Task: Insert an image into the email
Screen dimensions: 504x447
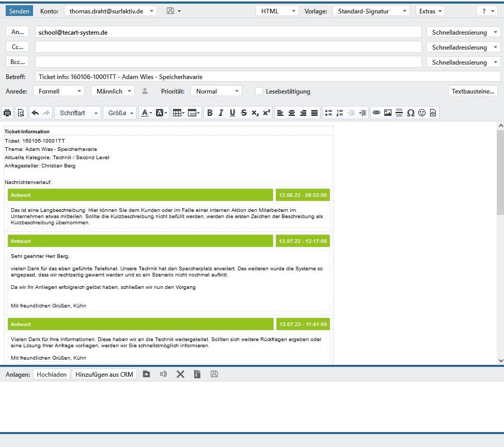Action: (x=388, y=113)
